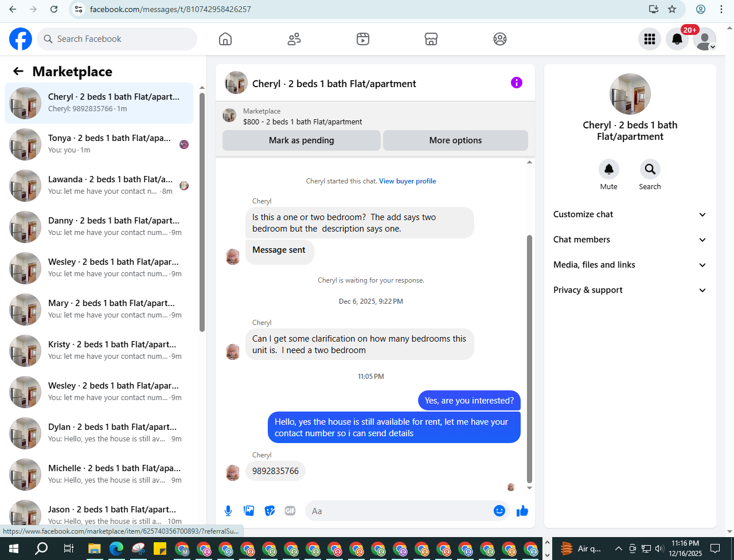Open the Groups icon in top navigation
This screenshot has width=734, height=560.
point(500,39)
